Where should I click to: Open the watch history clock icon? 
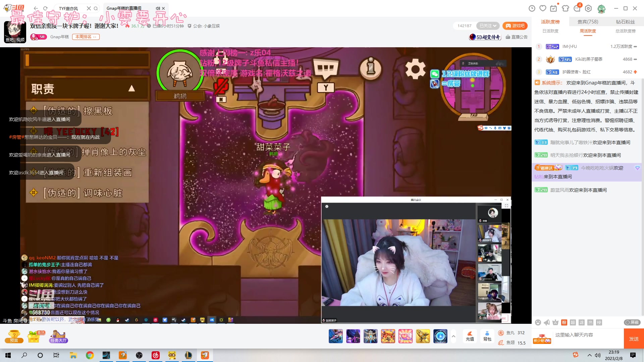tap(532, 8)
